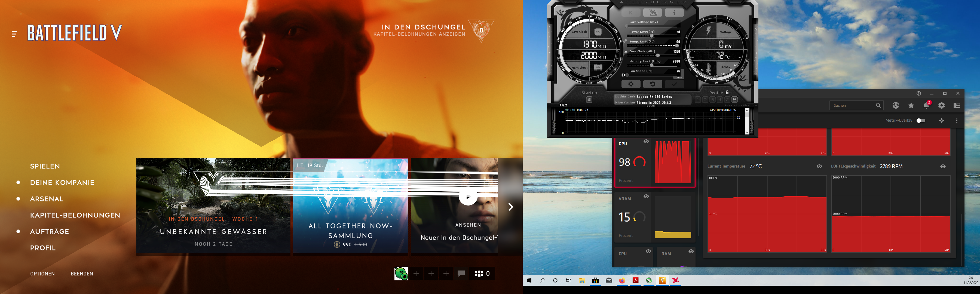Click the Save profile floppy icon
This screenshot has height=294, width=980.
(735, 100)
